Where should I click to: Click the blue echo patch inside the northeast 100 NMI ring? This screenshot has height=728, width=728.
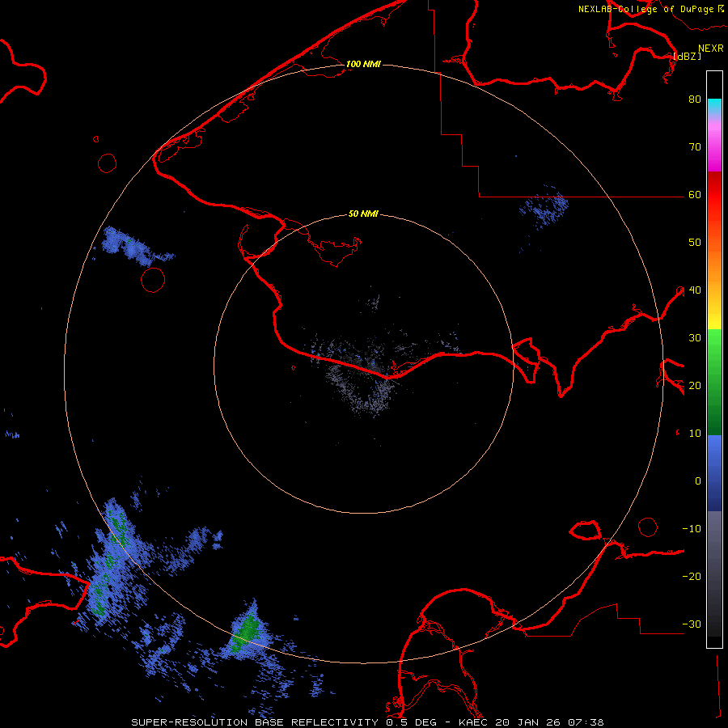point(544,209)
